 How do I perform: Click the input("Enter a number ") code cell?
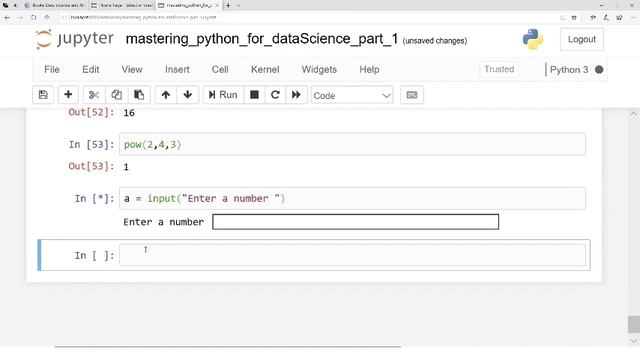(x=352, y=198)
